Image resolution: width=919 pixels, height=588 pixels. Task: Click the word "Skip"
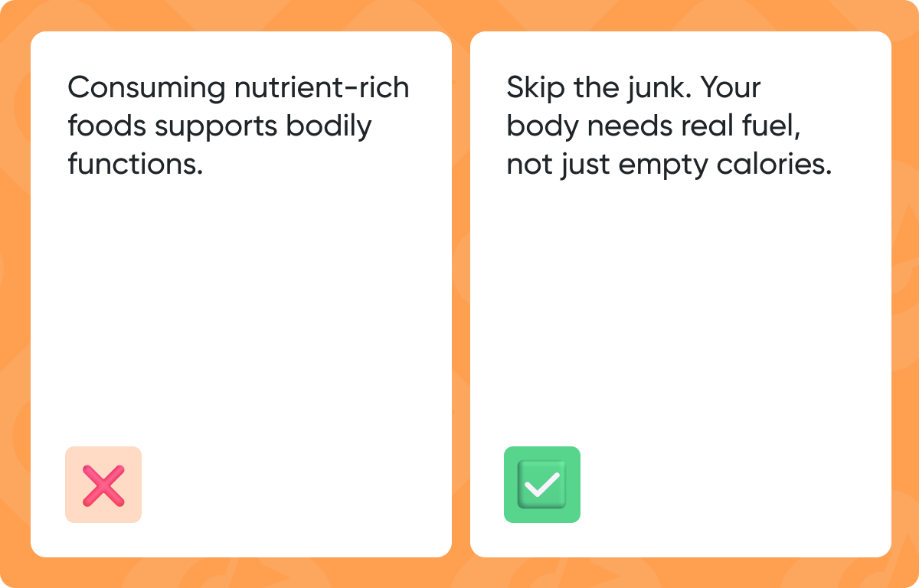pyautogui.click(x=531, y=88)
